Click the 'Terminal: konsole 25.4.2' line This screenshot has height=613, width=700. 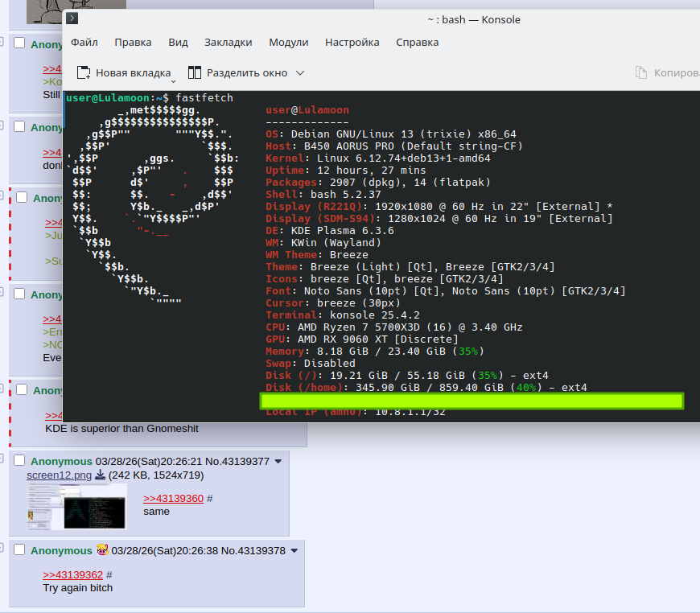point(343,315)
